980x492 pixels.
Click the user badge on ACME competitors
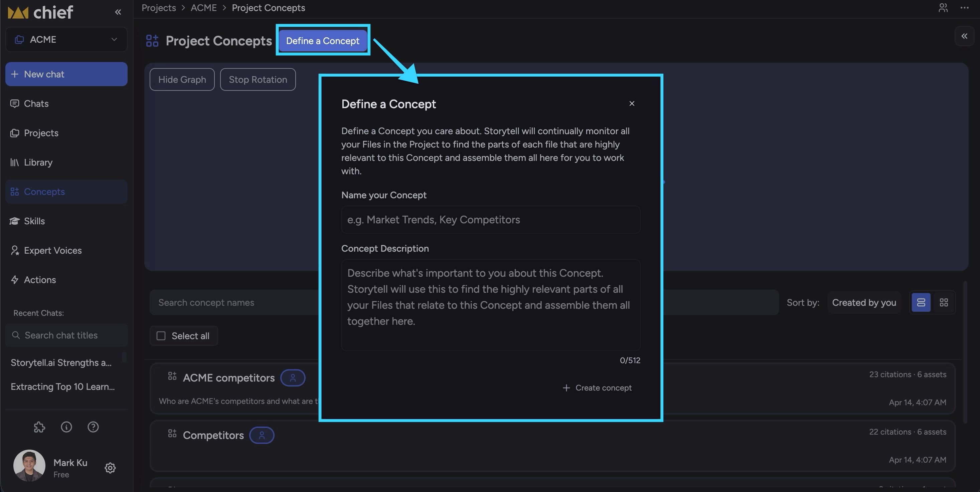pyautogui.click(x=293, y=378)
